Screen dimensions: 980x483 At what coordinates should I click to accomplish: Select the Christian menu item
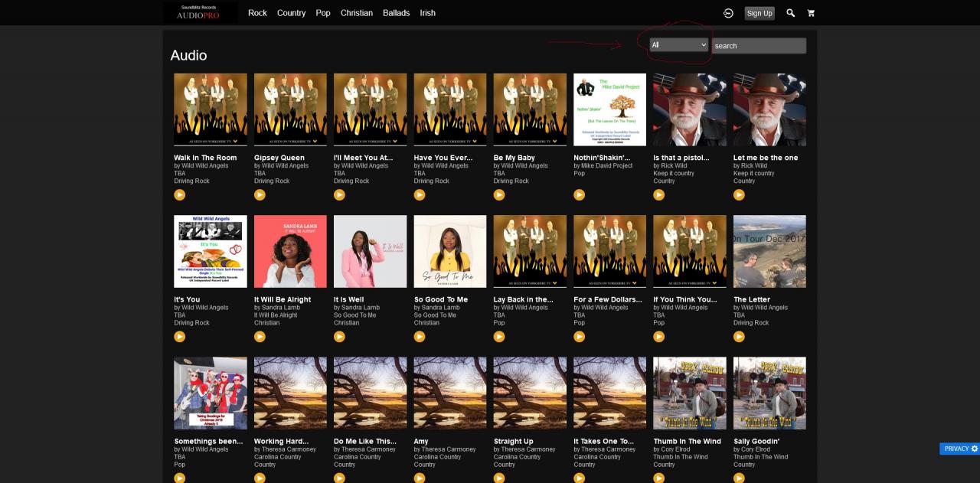pyautogui.click(x=356, y=13)
